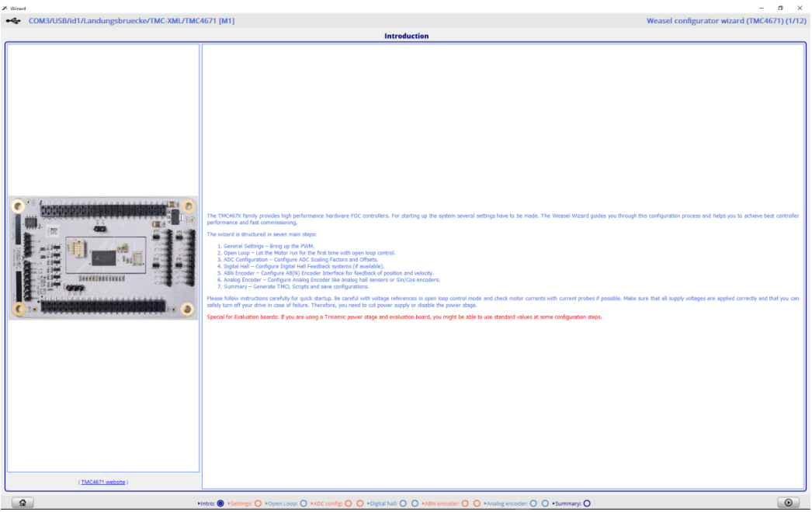Select the second Digital hall step circle
This screenshot has height=512, width=812.
point(415,503)
